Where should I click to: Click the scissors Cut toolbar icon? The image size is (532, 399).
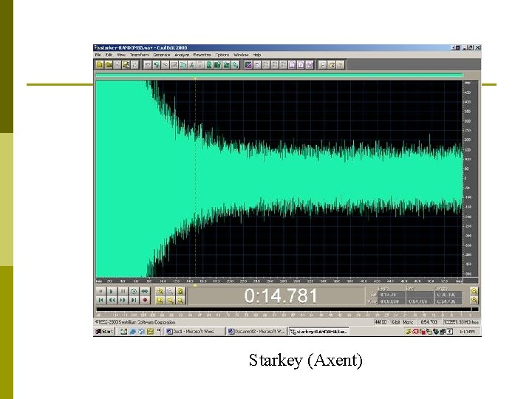pos(191,64)
